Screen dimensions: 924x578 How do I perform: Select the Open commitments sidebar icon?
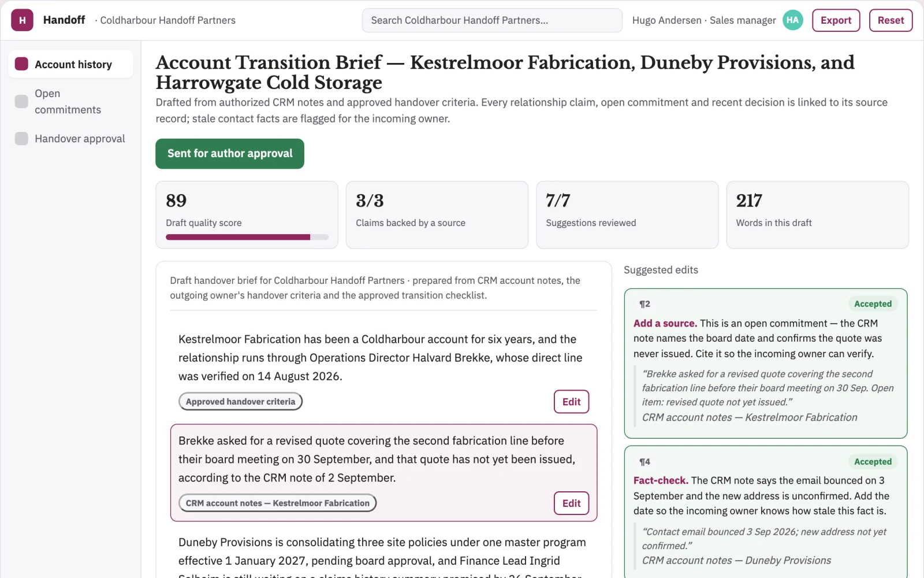21,101
